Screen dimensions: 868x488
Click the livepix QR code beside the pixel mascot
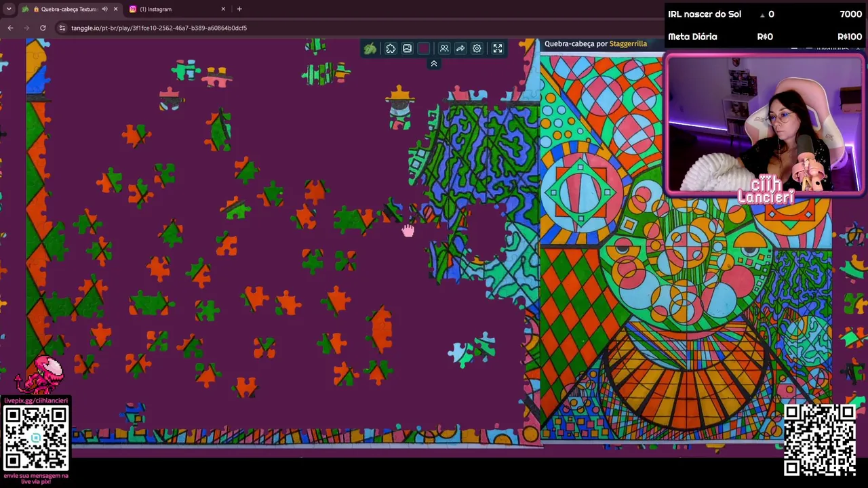point(36,438)
